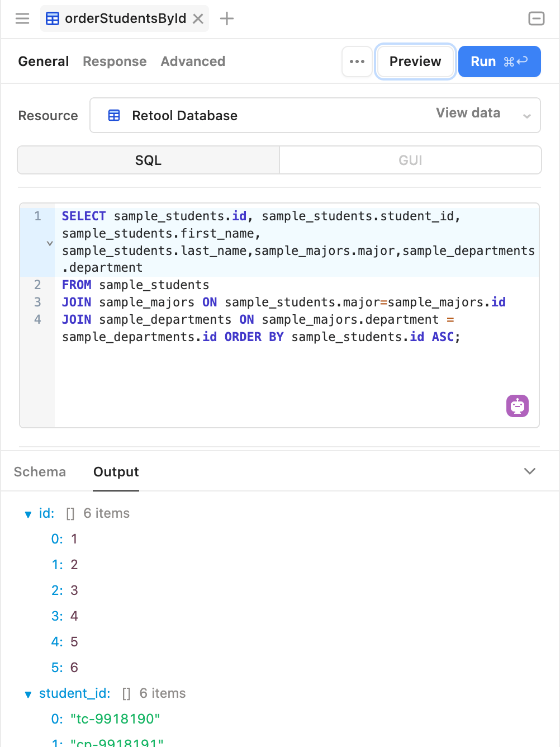
Task: Click the id output entry 3: 4
Action: (x=64, y=616)
